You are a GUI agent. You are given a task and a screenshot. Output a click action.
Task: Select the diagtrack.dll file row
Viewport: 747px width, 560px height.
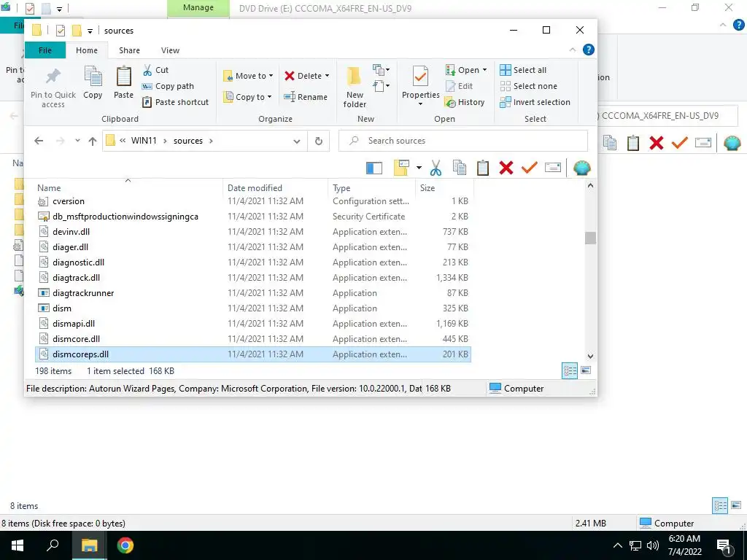(252, 278)
